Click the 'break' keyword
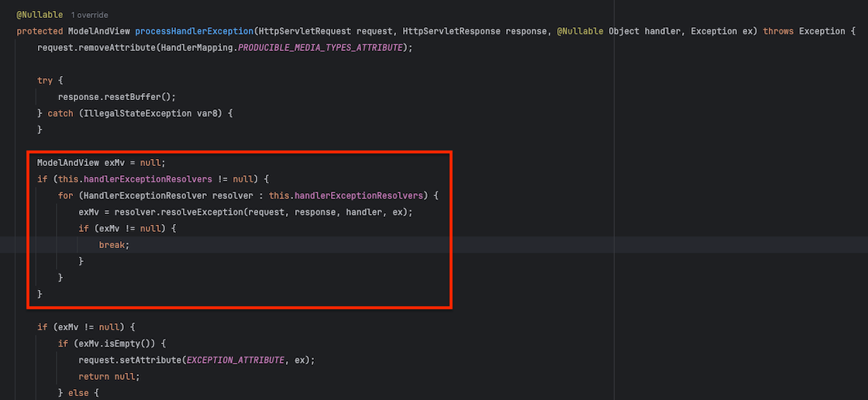The image size is (868, 400). pyautogui.click(x=112, y=245)
